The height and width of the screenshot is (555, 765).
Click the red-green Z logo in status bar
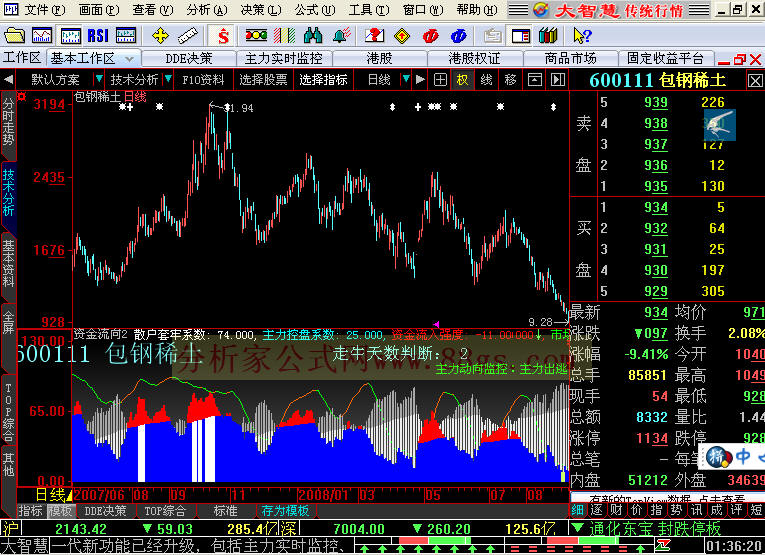(x=664, y=545)
